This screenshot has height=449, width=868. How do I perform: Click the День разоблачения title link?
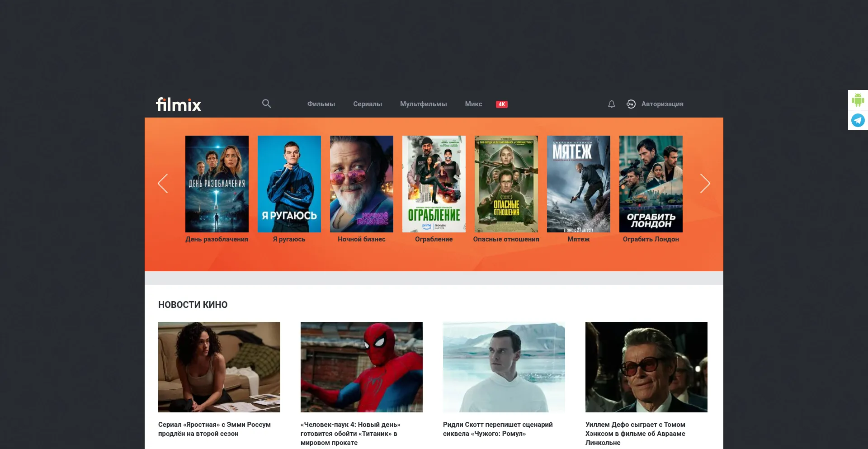point(217,239)
